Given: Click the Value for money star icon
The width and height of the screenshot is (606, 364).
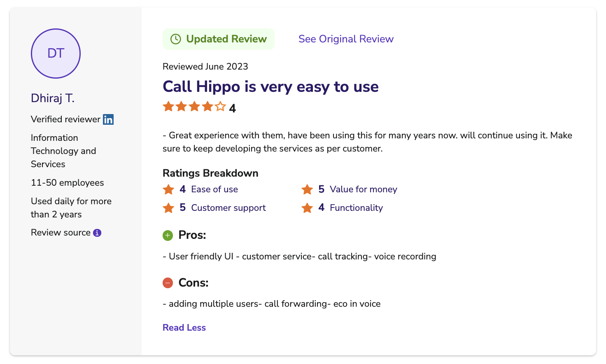Looking at the screenshot, I should coord(307,189).
